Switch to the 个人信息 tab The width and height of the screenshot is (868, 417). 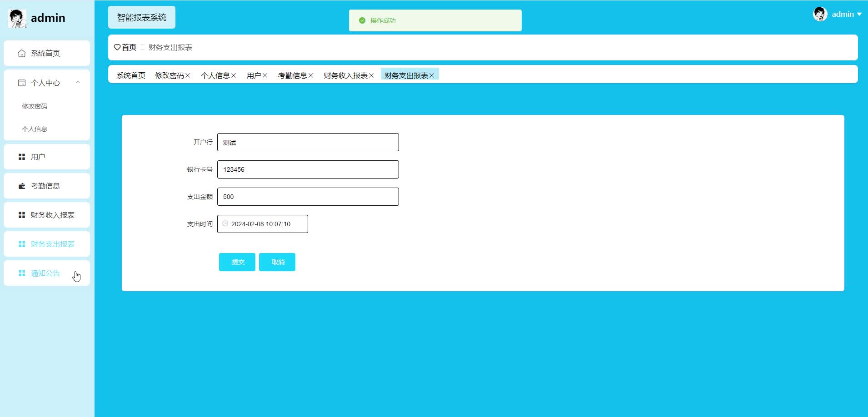215,75
